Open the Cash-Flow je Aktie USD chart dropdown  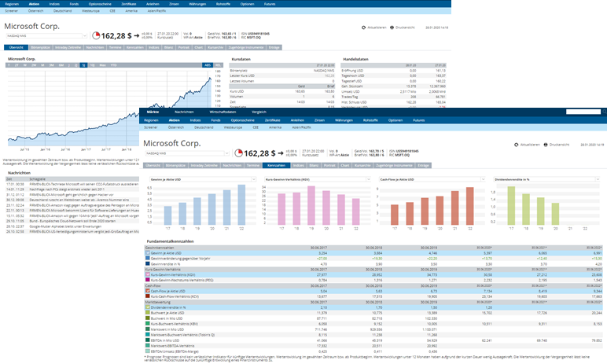(x=432, y=179)
